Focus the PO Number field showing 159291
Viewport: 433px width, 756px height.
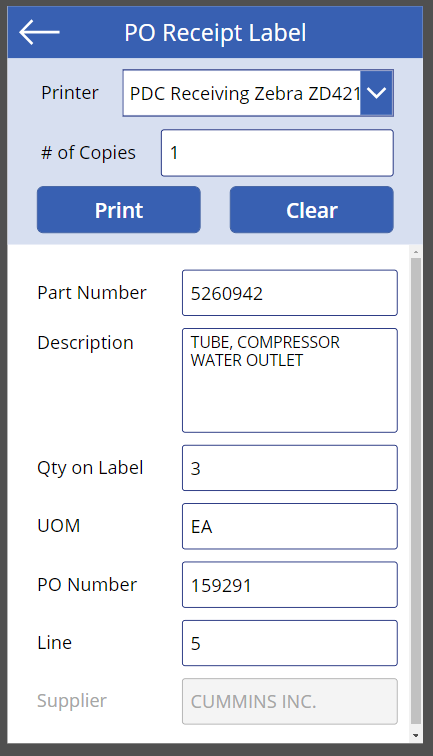point(290,585)
